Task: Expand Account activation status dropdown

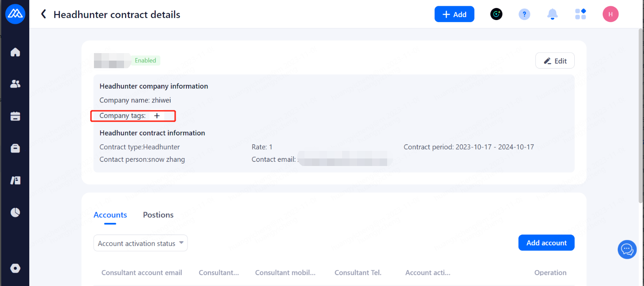Action: tap(140, 243)
